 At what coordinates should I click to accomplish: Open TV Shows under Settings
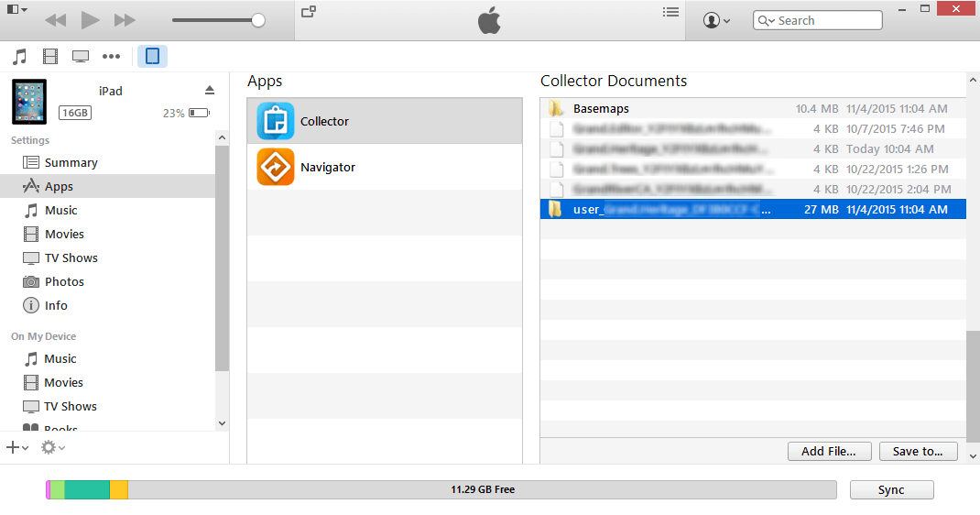click(107, 257)
